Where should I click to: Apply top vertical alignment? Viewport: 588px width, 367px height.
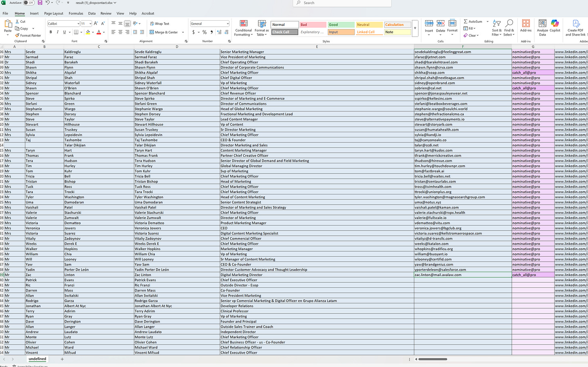click(113, 23)
